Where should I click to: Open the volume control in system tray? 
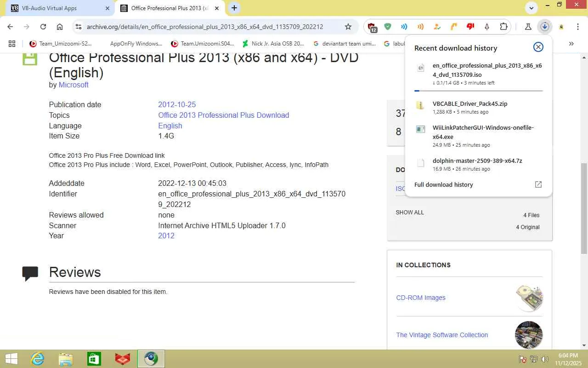coord(545,359)
